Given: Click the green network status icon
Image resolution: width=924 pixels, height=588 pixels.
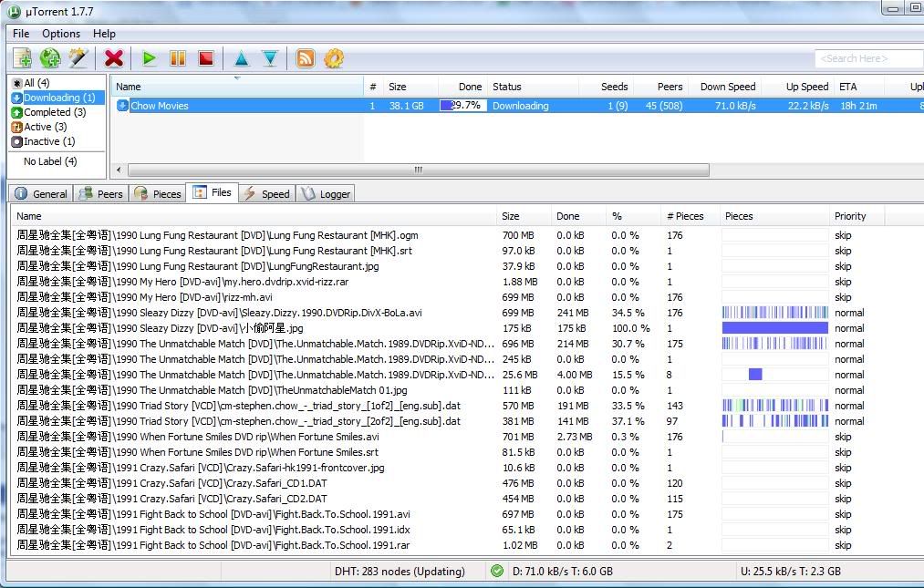Looking at the screenshot, I should pos(497,571).
